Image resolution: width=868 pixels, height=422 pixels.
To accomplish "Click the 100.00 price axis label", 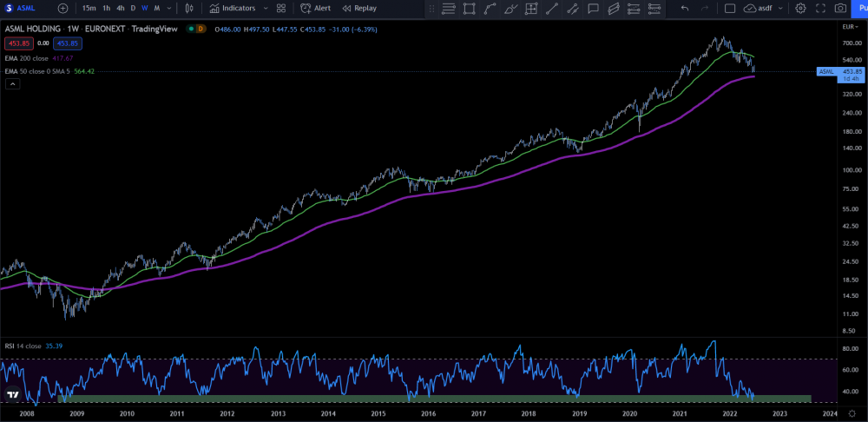I will pyautogui.click(x=852, y=170).
